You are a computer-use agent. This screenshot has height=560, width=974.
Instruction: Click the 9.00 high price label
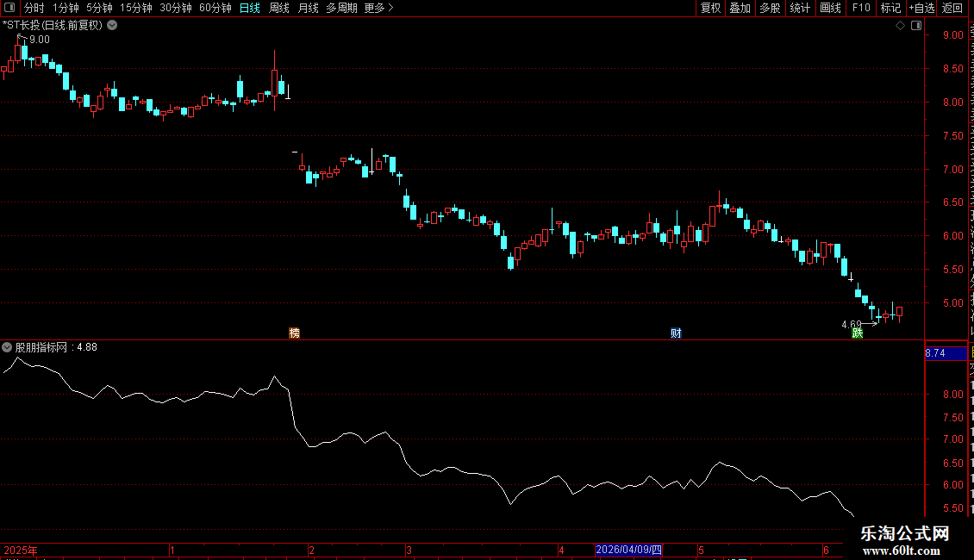39,39
